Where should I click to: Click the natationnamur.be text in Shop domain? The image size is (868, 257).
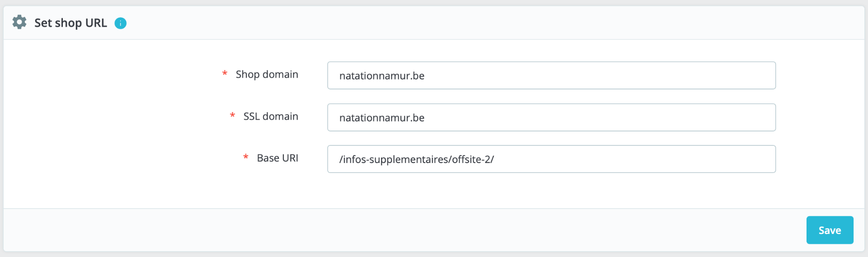382,76
